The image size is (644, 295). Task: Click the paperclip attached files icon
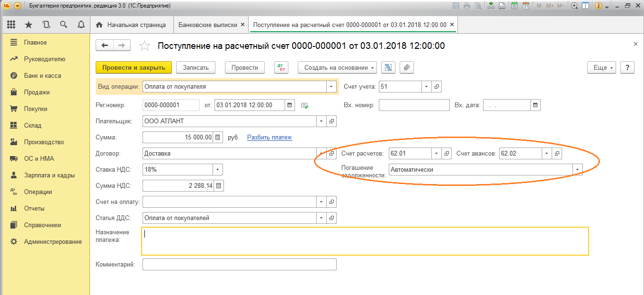pos(407,67)
